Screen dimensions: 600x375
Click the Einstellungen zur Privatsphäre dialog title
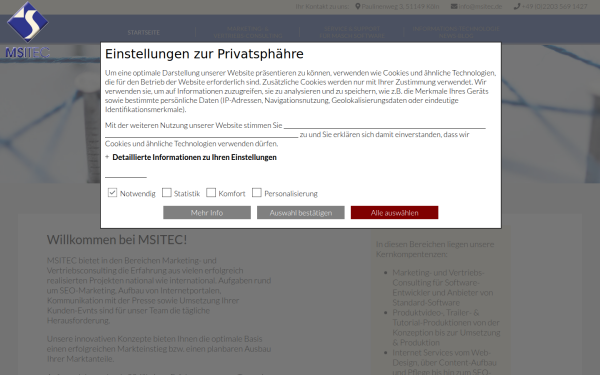(204, 54)
